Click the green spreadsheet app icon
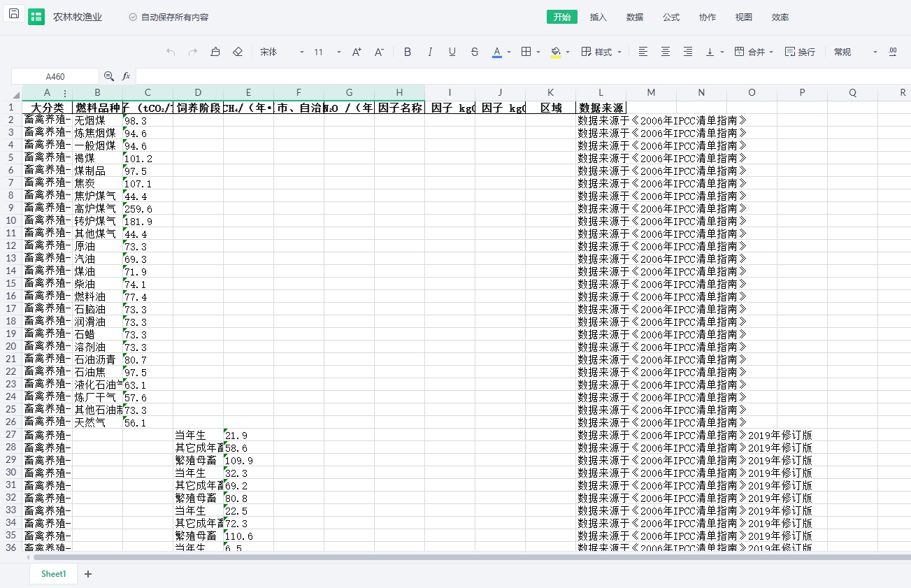The height and width of the screenshot is (588, 911). point(36,17)
